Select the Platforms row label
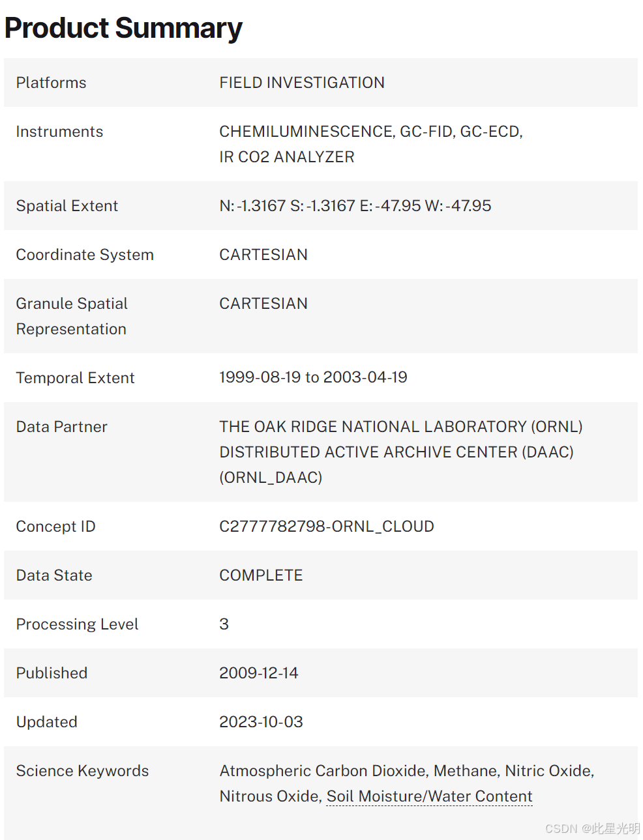 pos(51,83)
